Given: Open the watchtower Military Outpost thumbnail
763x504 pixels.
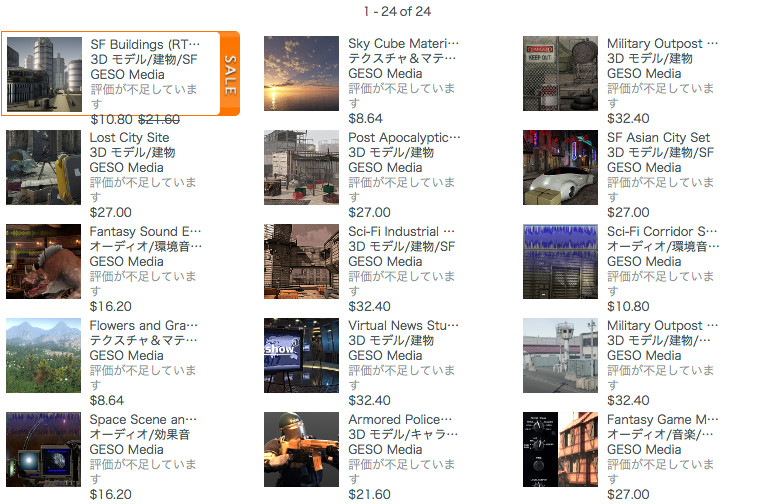Looking at the screenshot, I should 560,355.
